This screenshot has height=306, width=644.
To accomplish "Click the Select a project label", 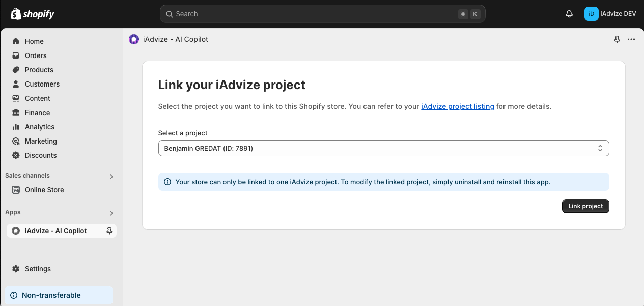I will click(x=183, y=133).
